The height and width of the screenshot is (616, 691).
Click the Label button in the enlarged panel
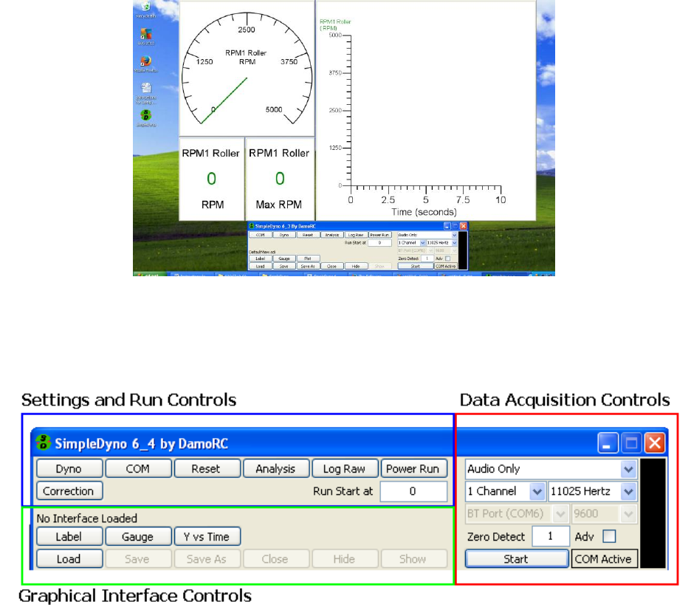[69, 537]
